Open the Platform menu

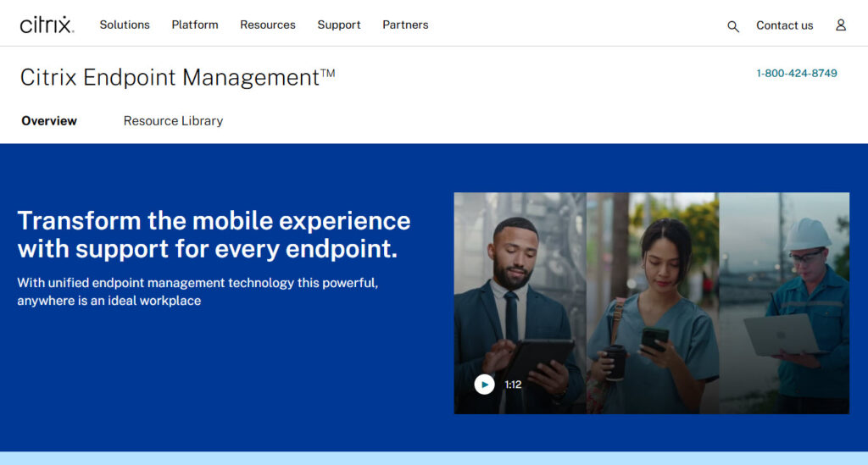(195, 25)
